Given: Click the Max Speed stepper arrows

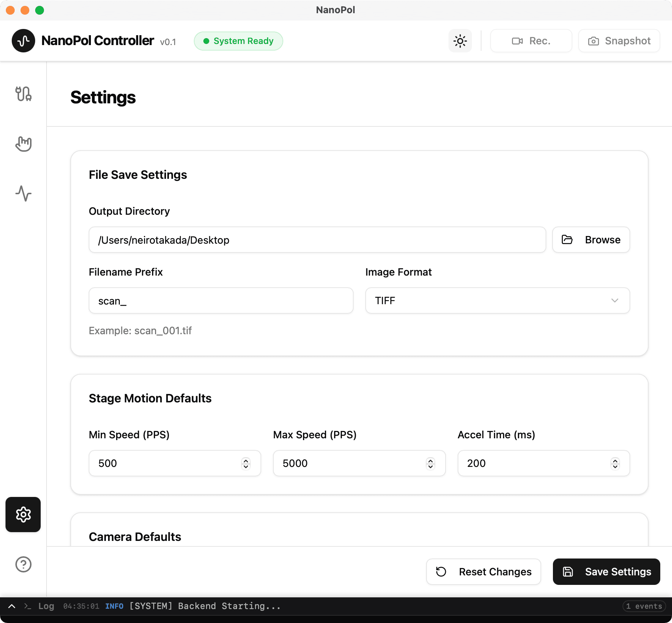Looking at the screenshot, I should click(431, 464).
